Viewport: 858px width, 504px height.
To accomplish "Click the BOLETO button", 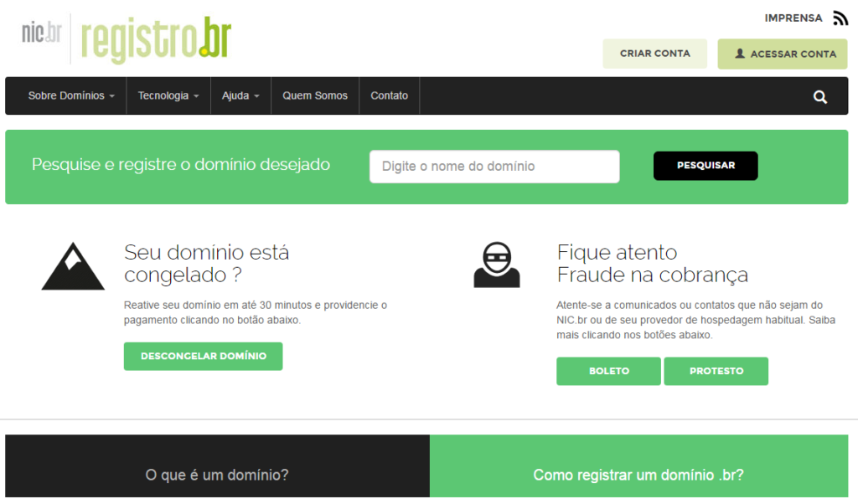I will click(608, 371).
